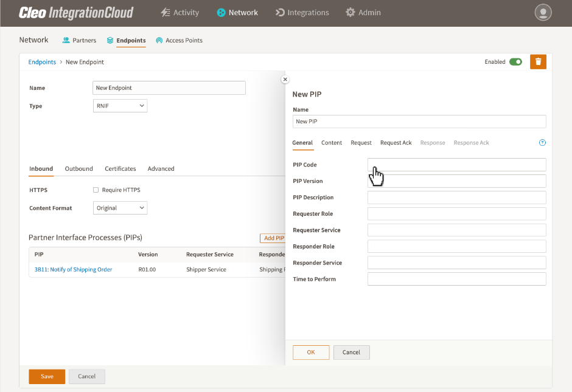
Task: Go to the Access Points tab
Action: click(x=179, y=40)
